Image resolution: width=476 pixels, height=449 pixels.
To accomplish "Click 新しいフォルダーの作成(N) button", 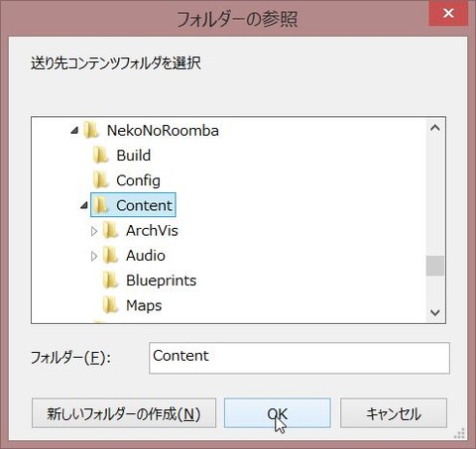I will pos(124,413).
